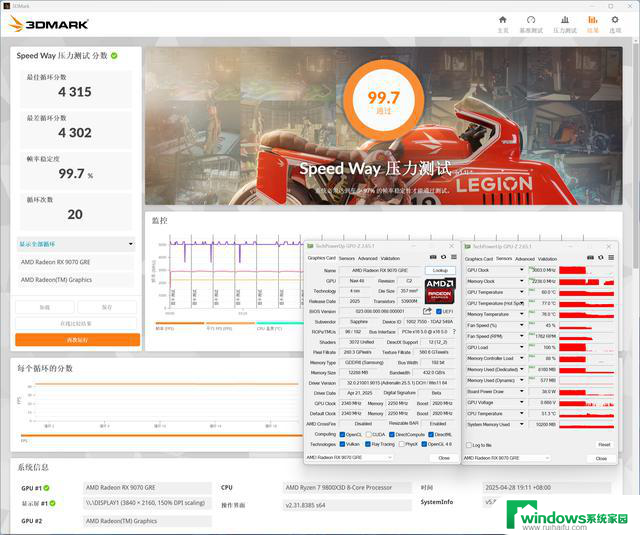
Task: Open 3DMark options gear icon
Action: coord(615,20)
